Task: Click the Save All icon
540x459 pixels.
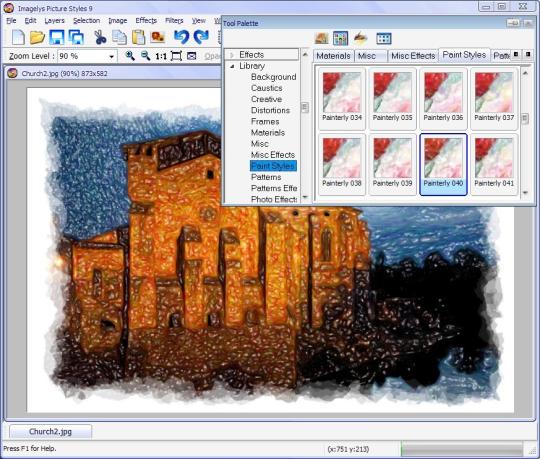Action: 76,37
